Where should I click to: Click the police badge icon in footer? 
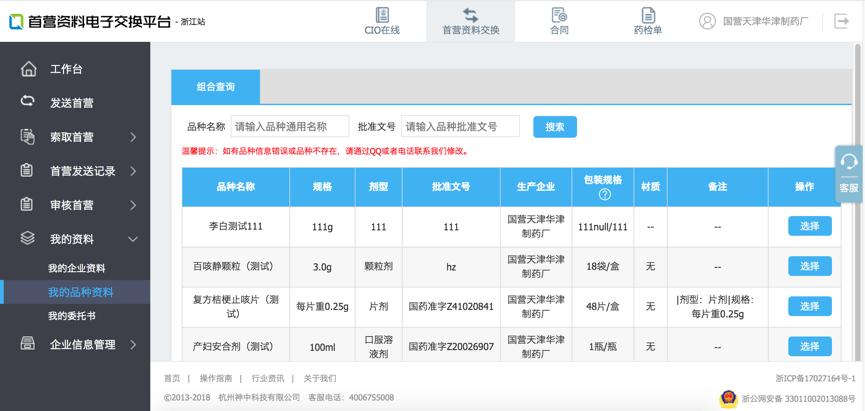(728, 398)
